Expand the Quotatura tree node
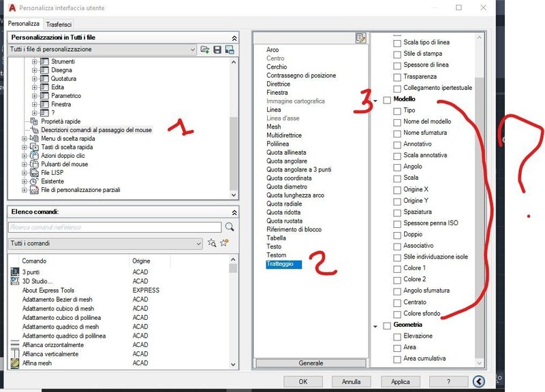The width and height of the screenshot is (545, 392). tap(34, 78)
